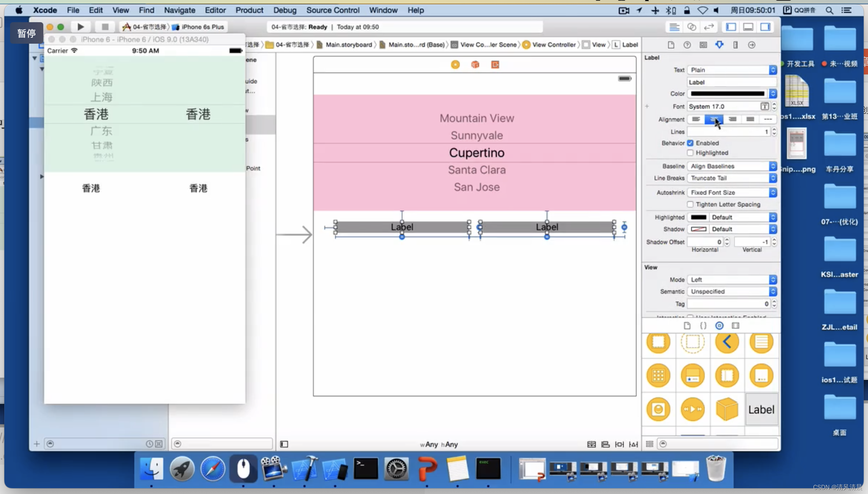Edit the label text field containing Label

click(732, 82)
